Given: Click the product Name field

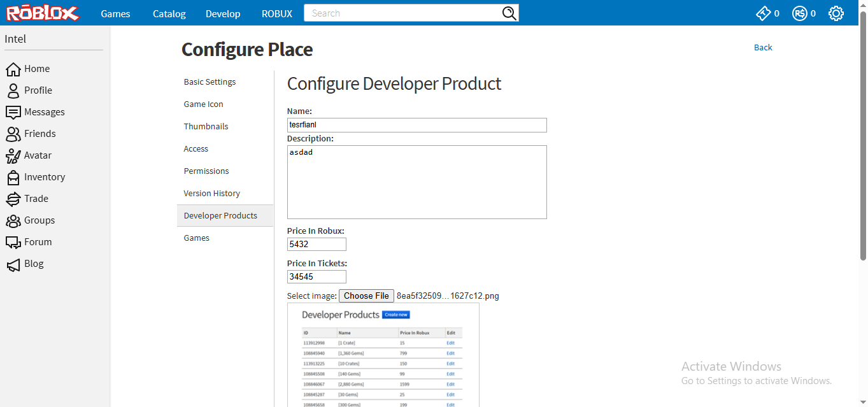Looking at the screenshot, I should pyautogui.click(x=416, y=125).
